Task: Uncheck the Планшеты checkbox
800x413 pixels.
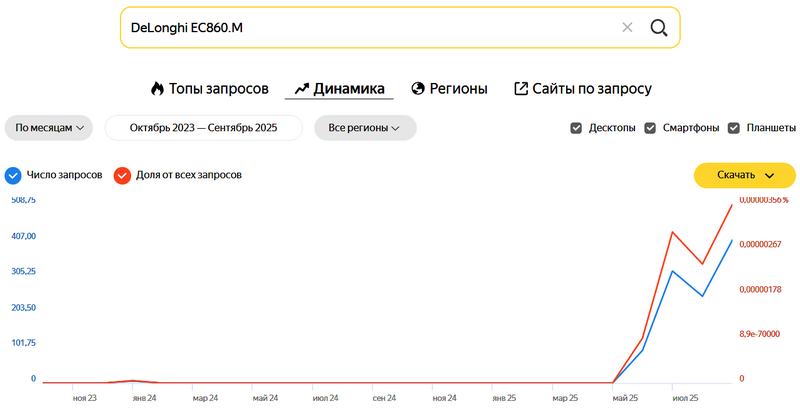Action: click(733, 128)
